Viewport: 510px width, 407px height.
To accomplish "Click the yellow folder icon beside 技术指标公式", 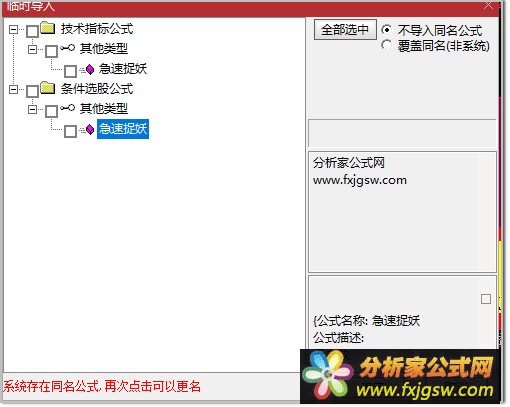I will tap(48, 28).
